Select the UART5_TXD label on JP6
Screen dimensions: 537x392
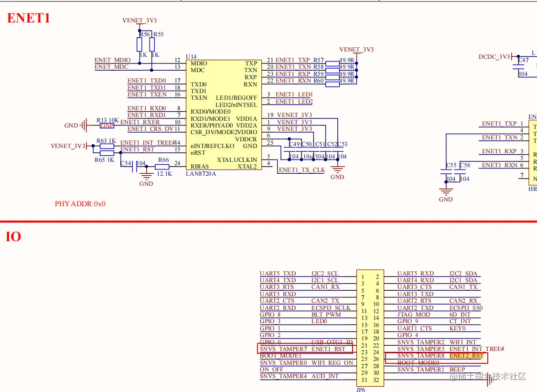278,273
